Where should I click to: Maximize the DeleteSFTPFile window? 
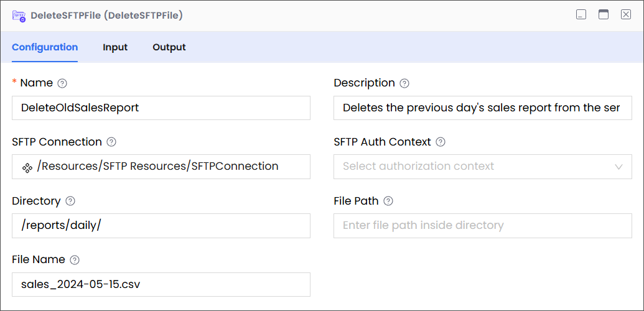[x=604, y=15]
